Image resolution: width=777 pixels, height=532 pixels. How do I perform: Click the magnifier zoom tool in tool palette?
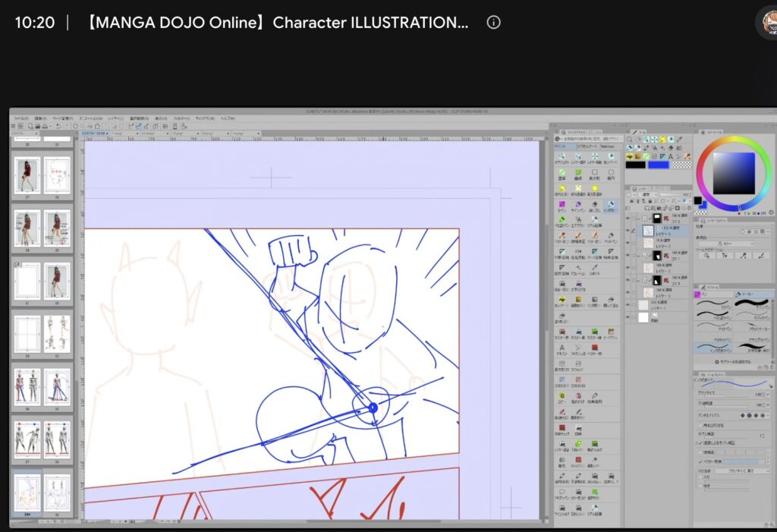pyautogui.click(x=629, y=140)
